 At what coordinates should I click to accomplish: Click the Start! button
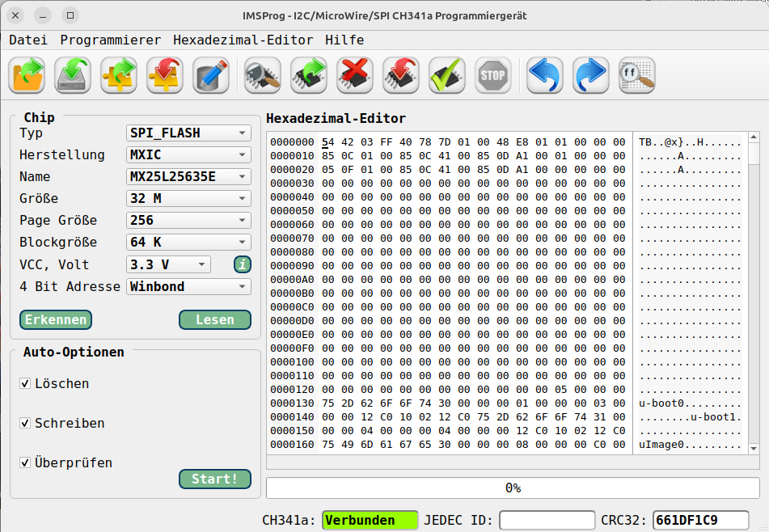pos(215,479)
